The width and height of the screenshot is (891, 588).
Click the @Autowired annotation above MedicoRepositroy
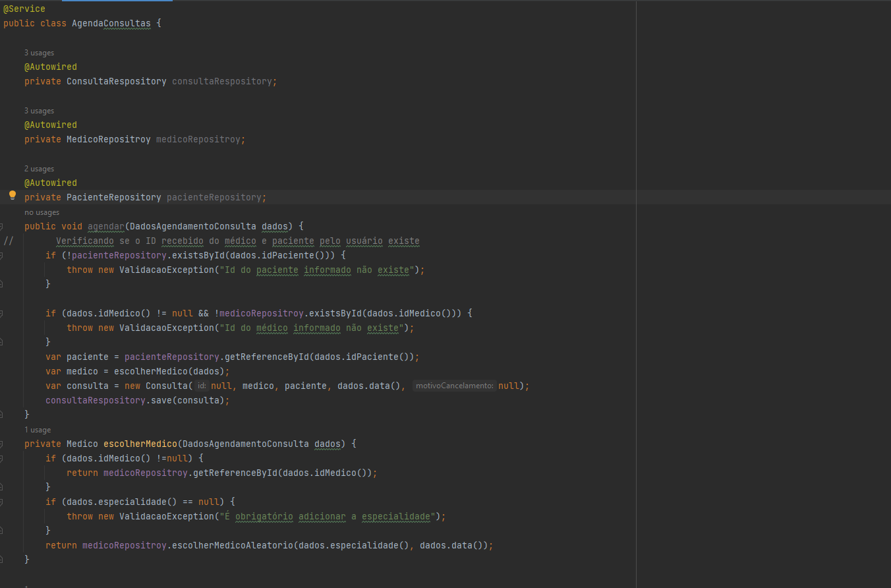click(x=51, y=125)
